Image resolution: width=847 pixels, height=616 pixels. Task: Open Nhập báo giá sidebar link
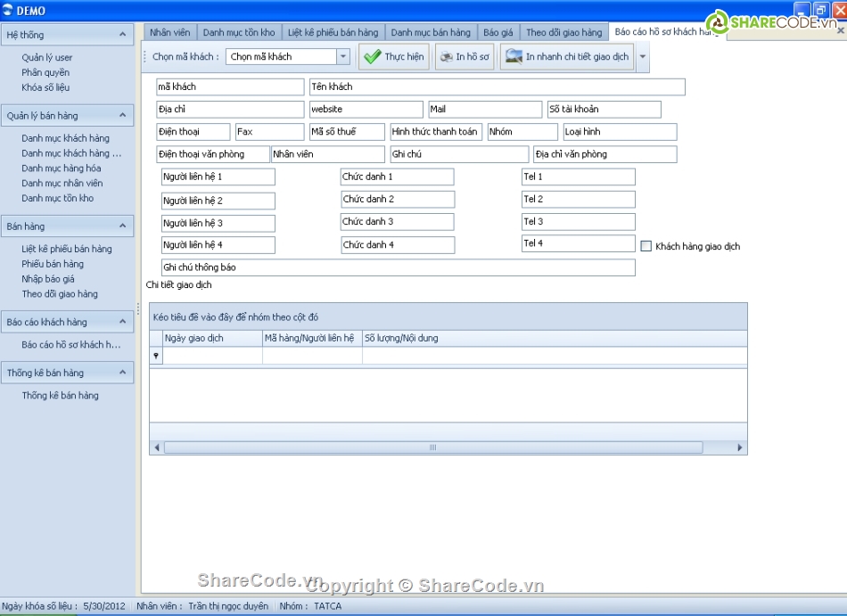tap(48, 279)
